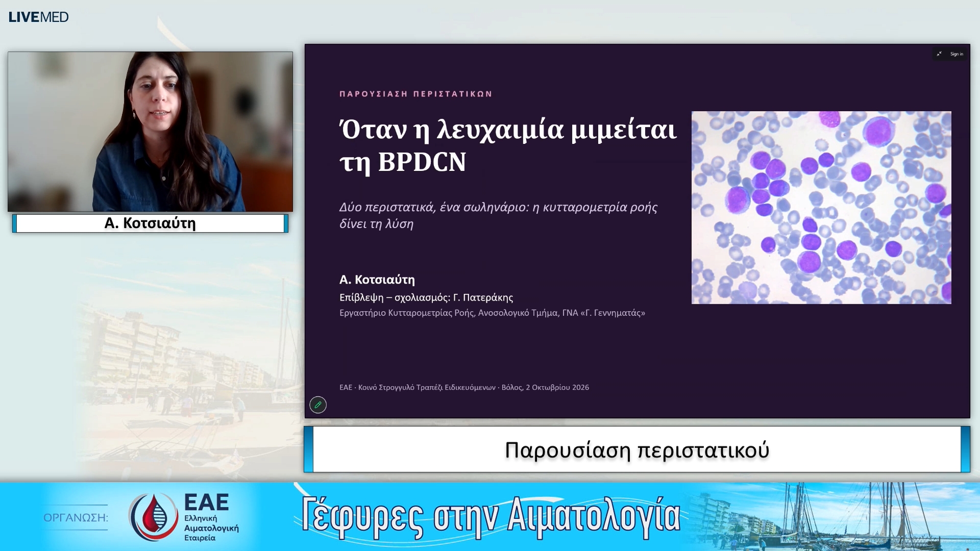The height and width of the screenshot is (551, 980).
Task: Click the Ελληνική Αιματολογική Εταιρεία text
Action: click(211, 528)
